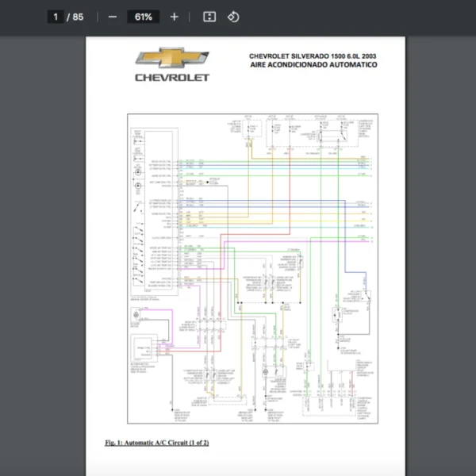Image resolution: width=476 pixels, height=476 pixels.
Task: Click the 61% zoom level box
Action: click(x=144, y=17)
